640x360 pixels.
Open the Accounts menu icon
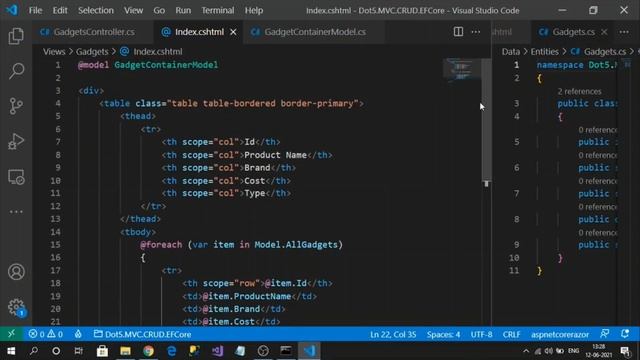click(x=16, y=272)
